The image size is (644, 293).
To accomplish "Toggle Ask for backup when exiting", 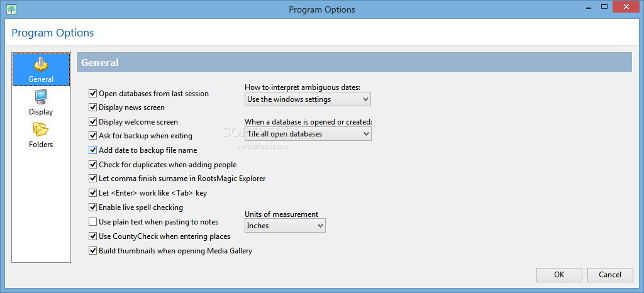I will coord(92,135).
